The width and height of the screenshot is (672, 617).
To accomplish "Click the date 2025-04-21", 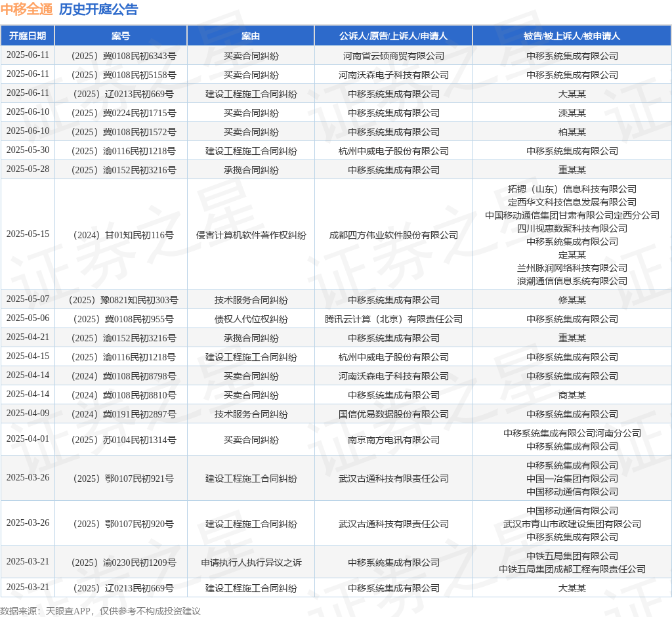I will click(28, 337).
